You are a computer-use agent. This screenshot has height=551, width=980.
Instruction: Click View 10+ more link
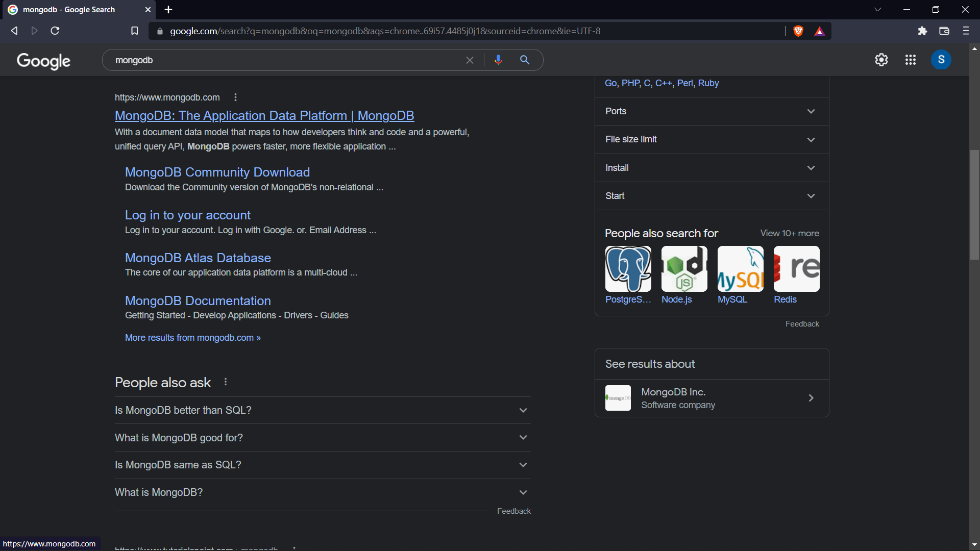(790, 233)
